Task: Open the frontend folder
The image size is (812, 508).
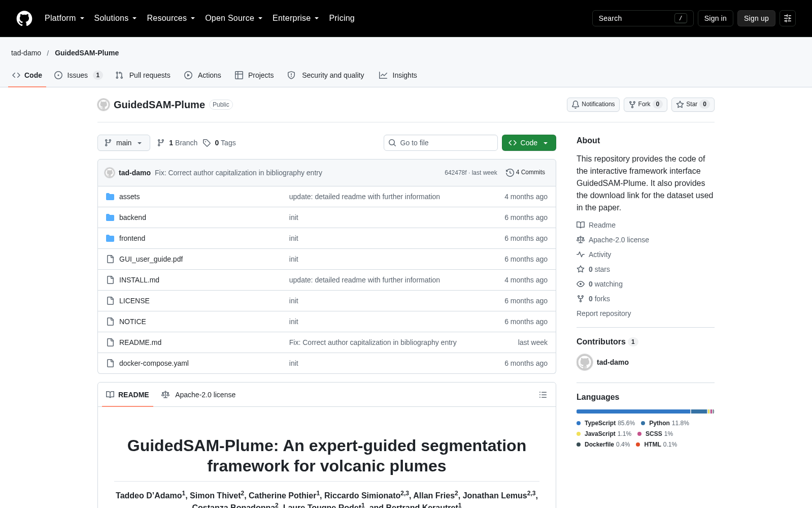Action: click(132, 238)
